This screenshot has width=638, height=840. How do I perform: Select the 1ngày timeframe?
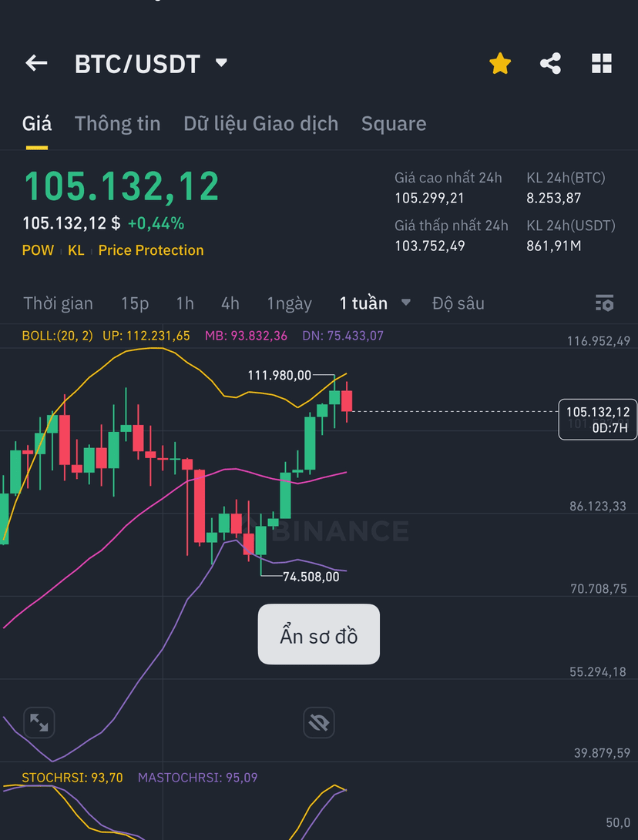tap(290, 304)
